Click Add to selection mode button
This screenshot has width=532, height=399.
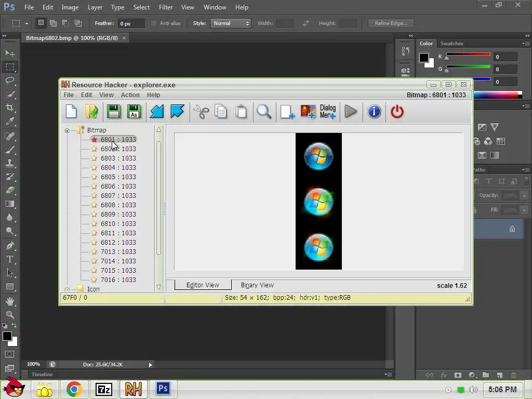(x=54, y=23)
